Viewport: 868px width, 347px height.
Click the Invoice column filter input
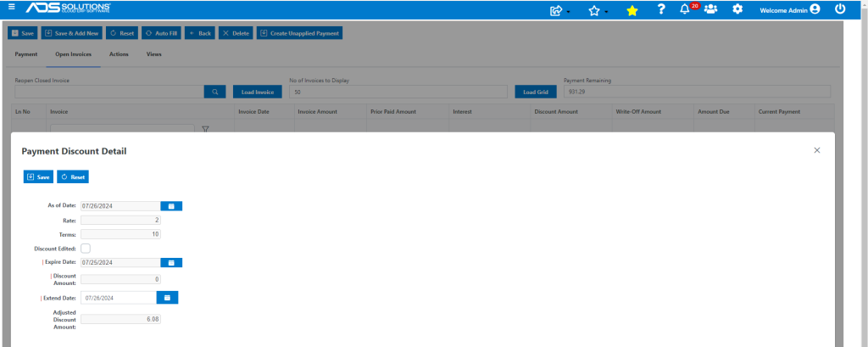(x=122, y=129)
